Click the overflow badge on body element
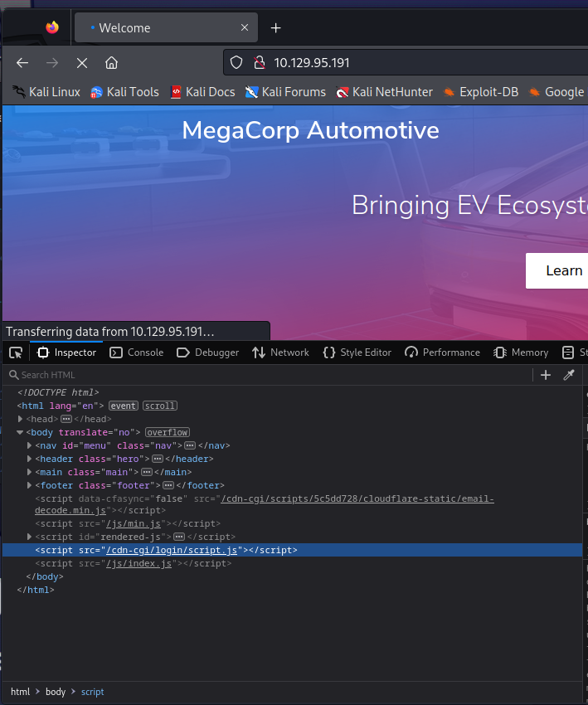This screenshot has height=705, width=588. pyautogui.click(x=168, y=432)
